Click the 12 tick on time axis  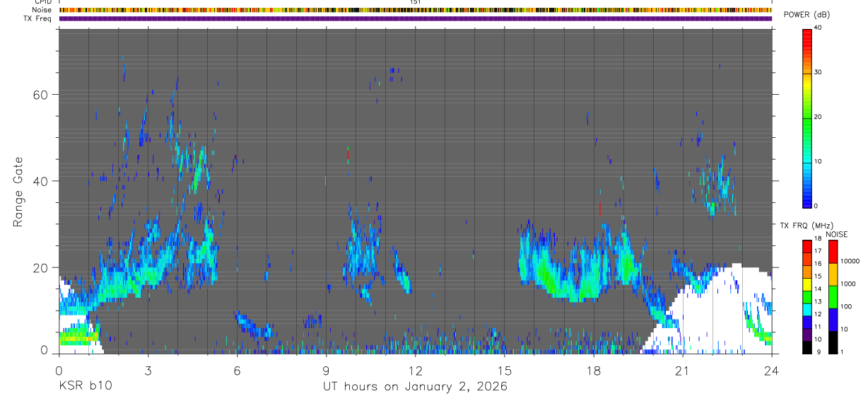tap(416, 370)
